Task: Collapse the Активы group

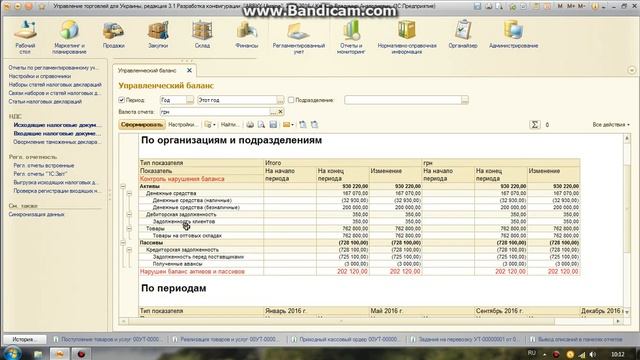Action: tap(122, 186)
